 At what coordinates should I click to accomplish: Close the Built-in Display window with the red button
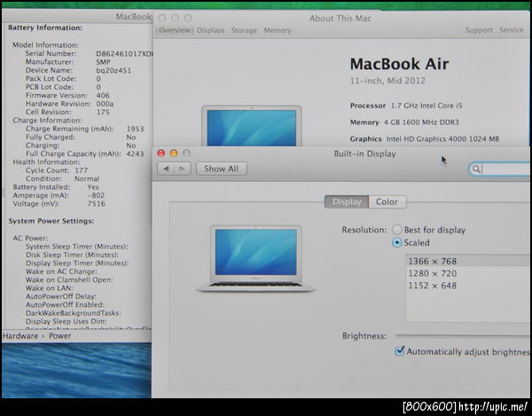pos(161,153)
